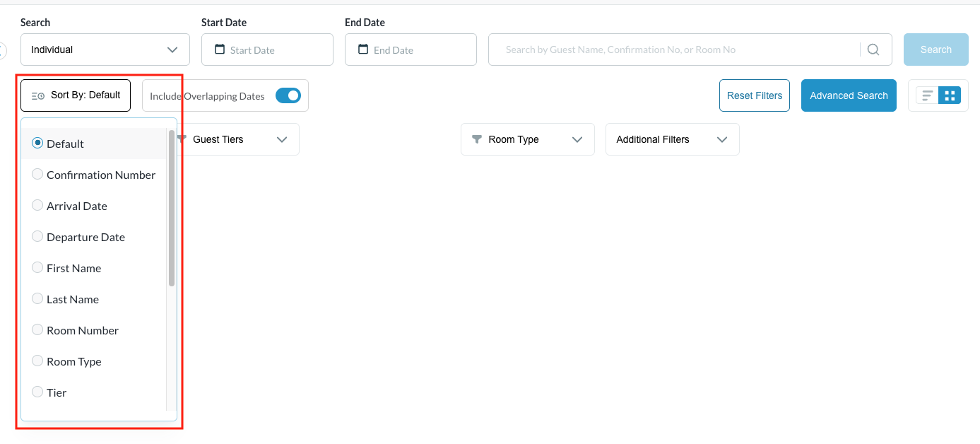The width and height of the screenshot is (980, 444).
Task: Switch to grid view icon
Action: [x=950, y=95]
